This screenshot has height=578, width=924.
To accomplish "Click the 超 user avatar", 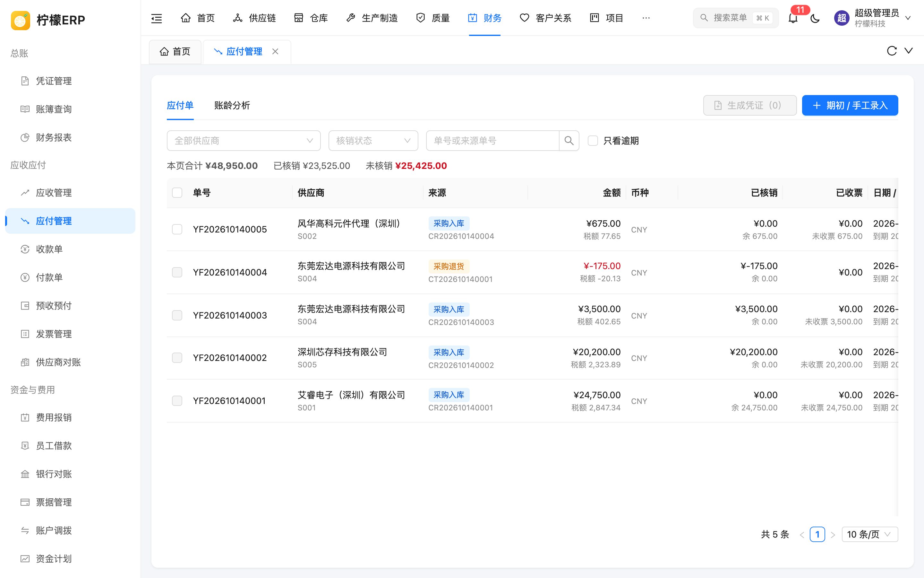I will coord(841,18).
